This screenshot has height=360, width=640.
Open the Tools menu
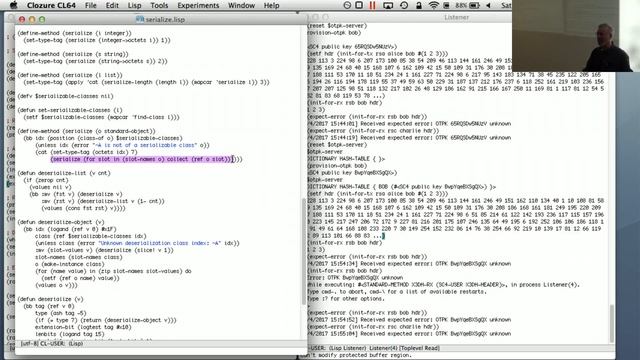pyautogui.click(x=159, y=5)
